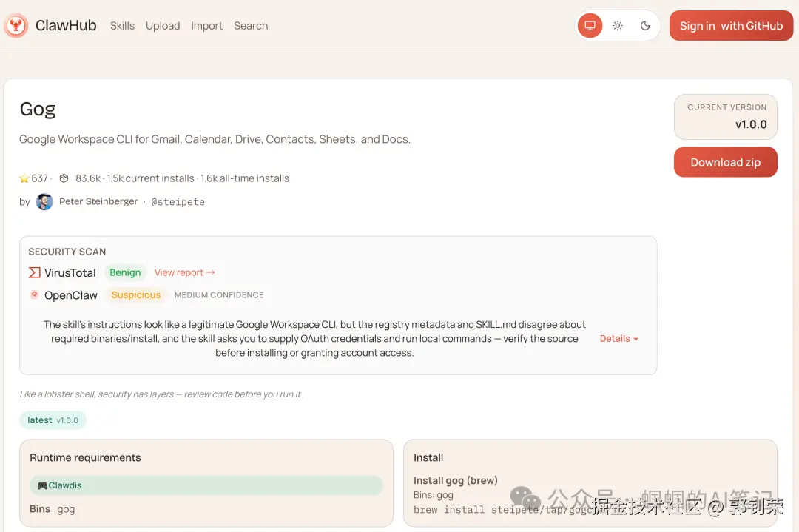Click the Google Workspace CLI description text
This screenshot has height=532, width=799.
[215, 139]
